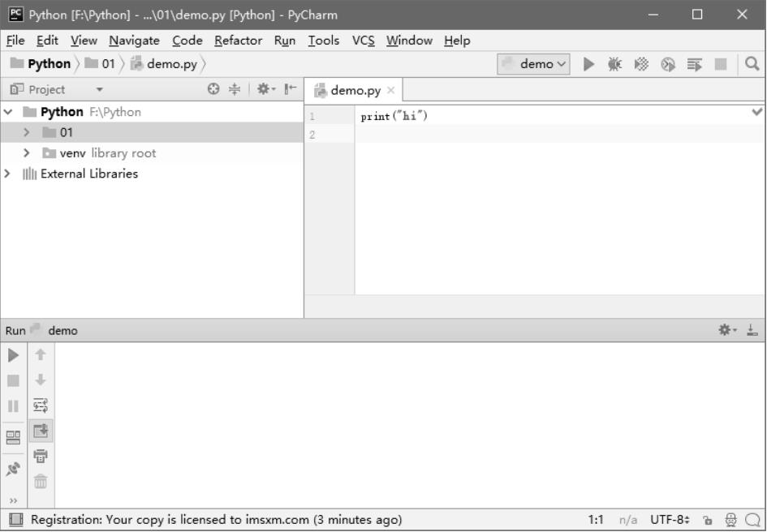Click line 1 print("hi") code
The image size is (767, 532).
tap(394, 117)
